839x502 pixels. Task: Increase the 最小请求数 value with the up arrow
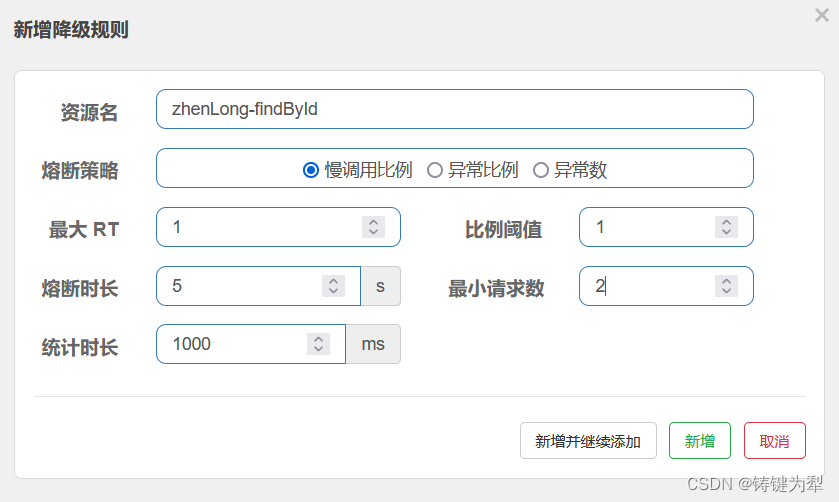[x=726, y=280]
